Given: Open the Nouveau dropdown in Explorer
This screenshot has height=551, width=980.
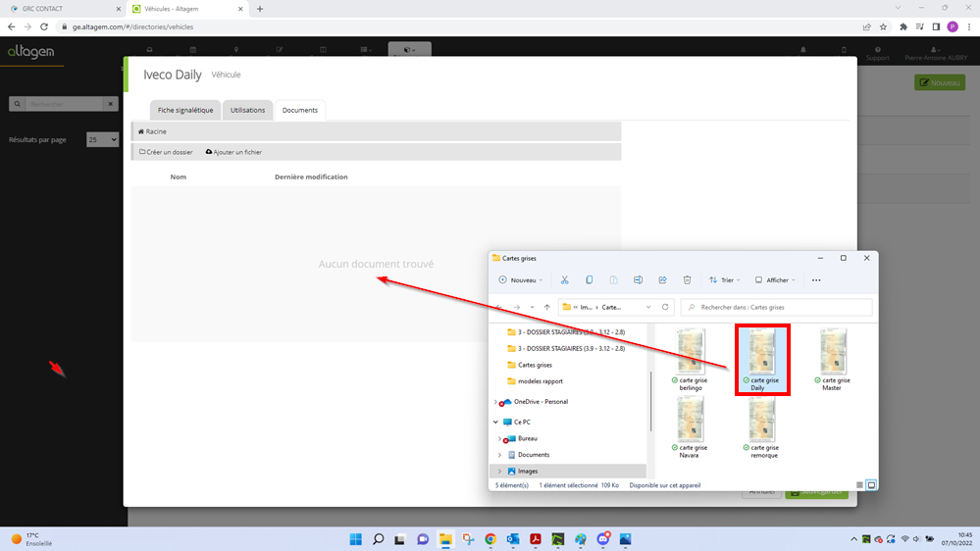Looking at the screenshot, I should [521, 279].
